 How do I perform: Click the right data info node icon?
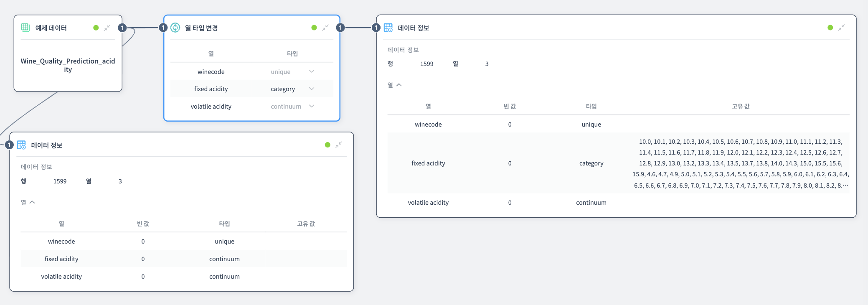click(x=388, y=28)
